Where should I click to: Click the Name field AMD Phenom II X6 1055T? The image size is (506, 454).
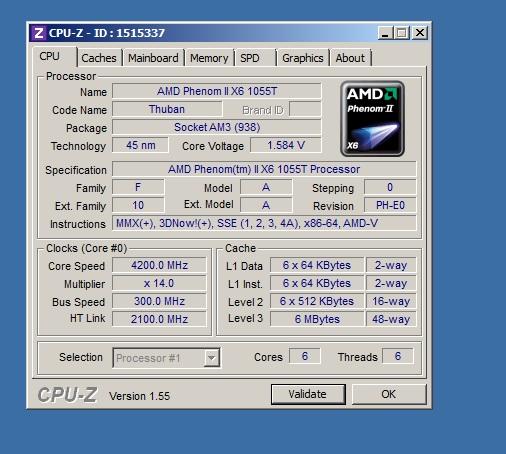tap(217, 91)
